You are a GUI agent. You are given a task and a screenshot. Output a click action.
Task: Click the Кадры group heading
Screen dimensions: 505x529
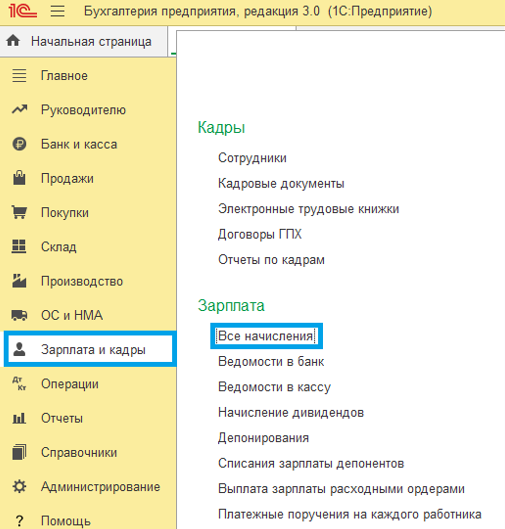coord(221,128)
